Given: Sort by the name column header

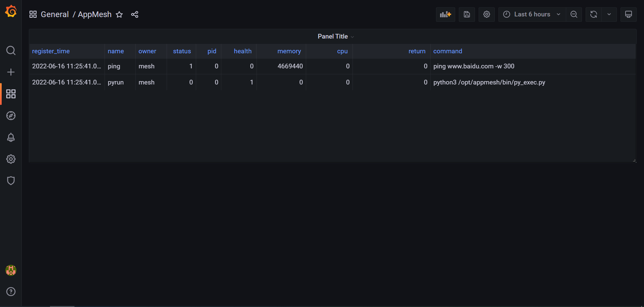Looking at the screenshot, I should tap(116, 51).
